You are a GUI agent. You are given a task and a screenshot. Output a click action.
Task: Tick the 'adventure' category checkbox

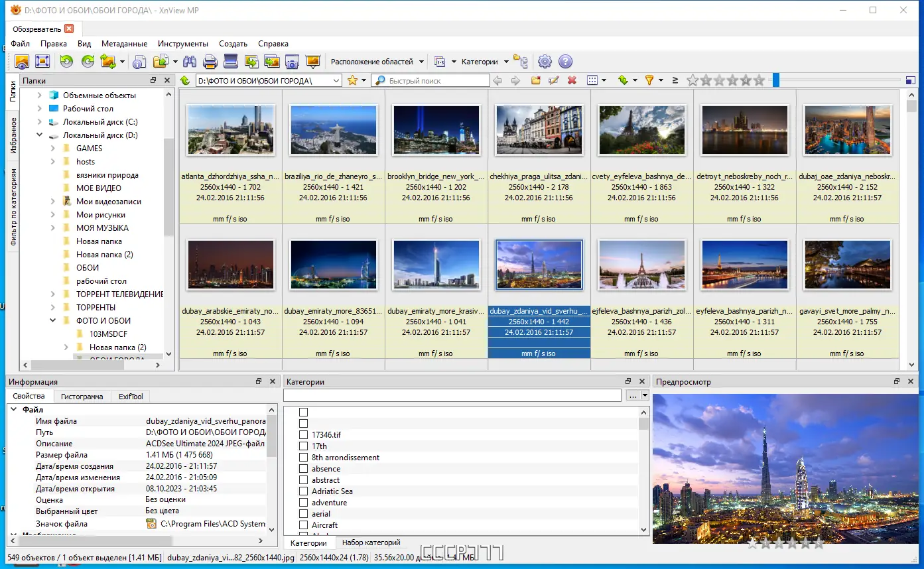tap(303, 503)
